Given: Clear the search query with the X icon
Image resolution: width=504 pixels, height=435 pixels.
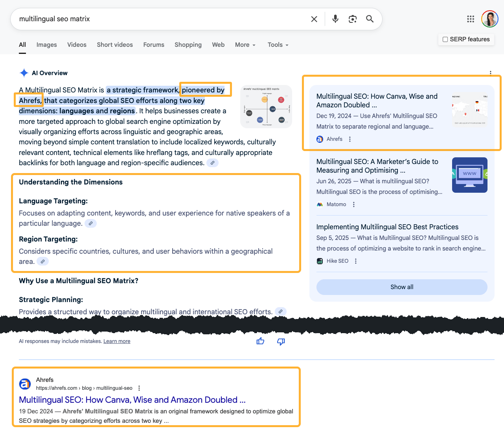Looking at the screenshot, I should (x=314, y=18).
